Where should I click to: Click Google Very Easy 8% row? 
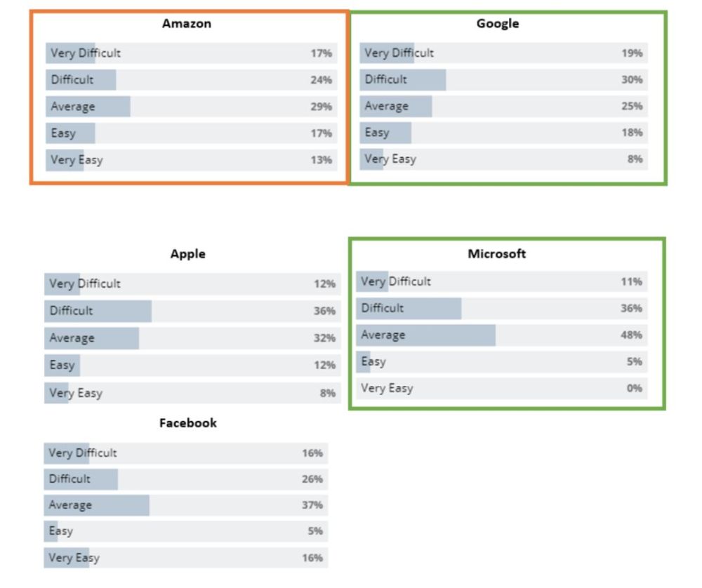click(503, 159)
